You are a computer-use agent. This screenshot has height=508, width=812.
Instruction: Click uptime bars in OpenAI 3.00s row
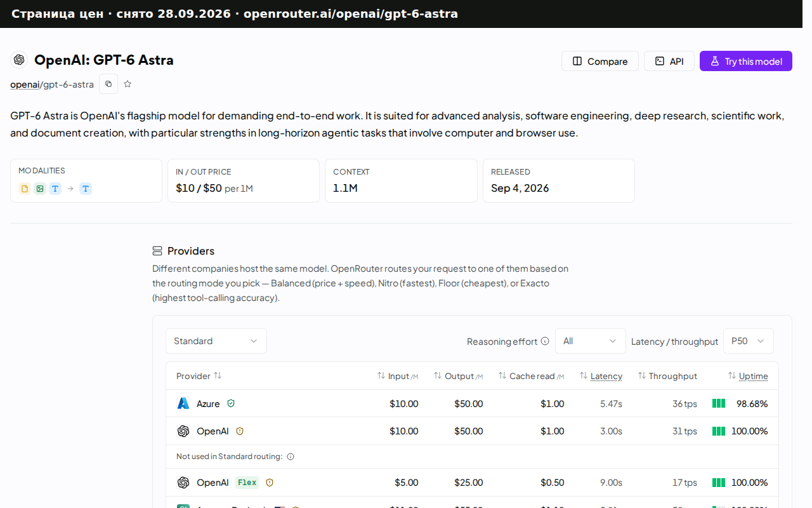click(719, 431)
